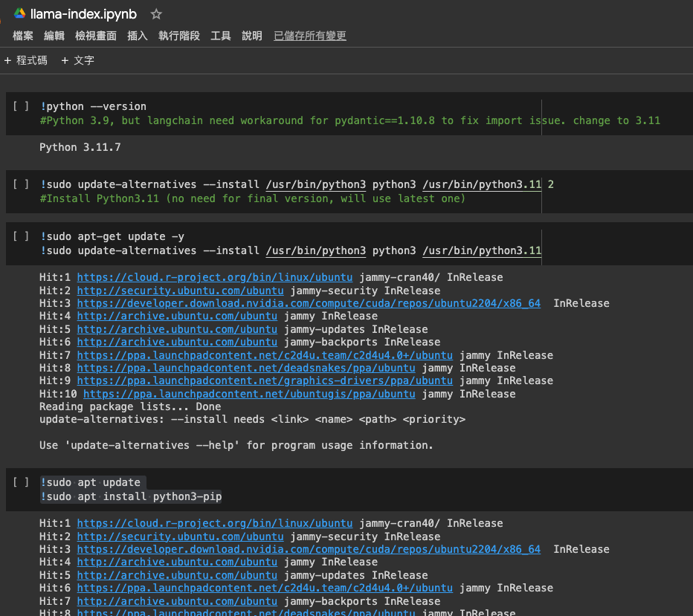This screenshot has width=693, height=616.
Task: Add a new text cell with + 文字
Action: click(x=78, y=60)
